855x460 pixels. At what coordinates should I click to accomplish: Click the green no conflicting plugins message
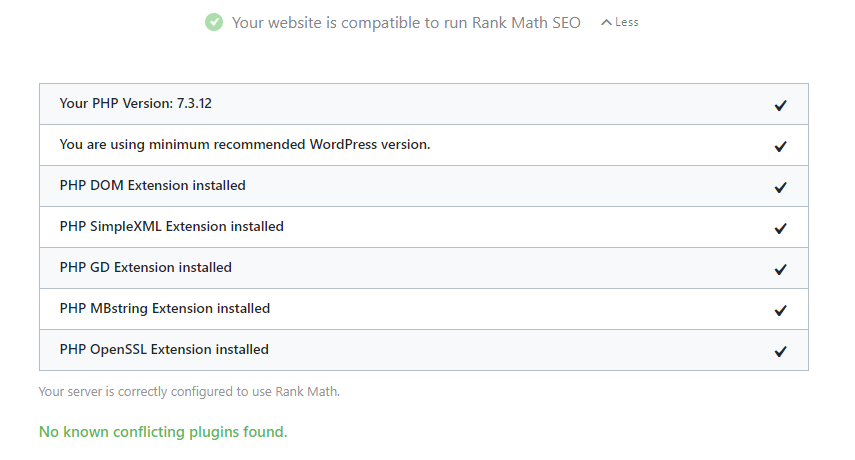click(x=162, y=432)
